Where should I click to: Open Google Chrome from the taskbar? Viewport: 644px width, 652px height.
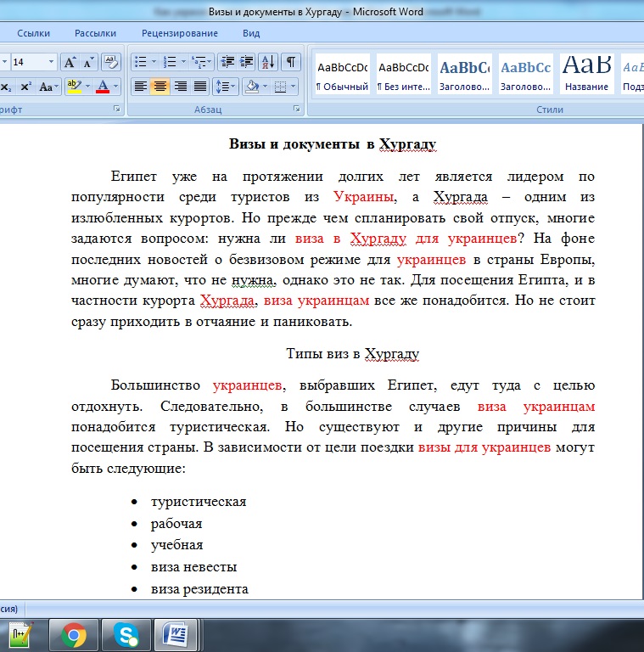click(x=74, y=635)
